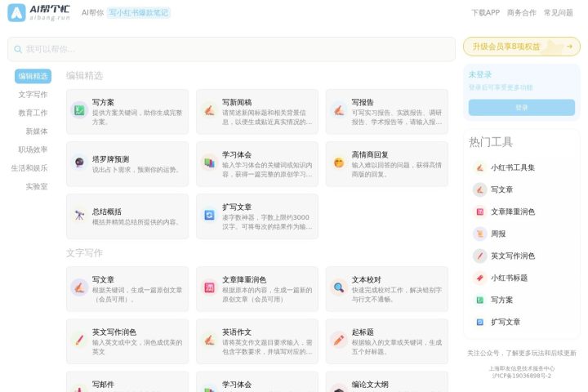The width and height of the screenshot is (588, 392).
Task: Click the 写报告 card icon
Action: coord(339,110)
